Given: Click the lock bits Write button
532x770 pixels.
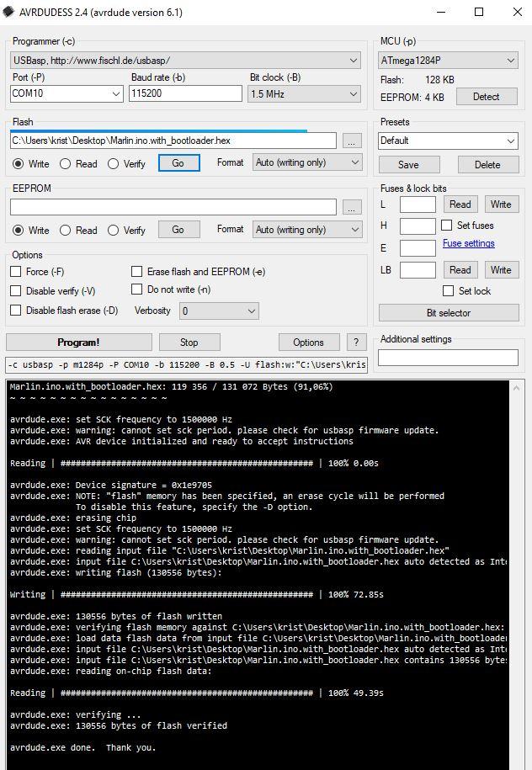Looking at the screenshot, I should (x=502, y=270).
